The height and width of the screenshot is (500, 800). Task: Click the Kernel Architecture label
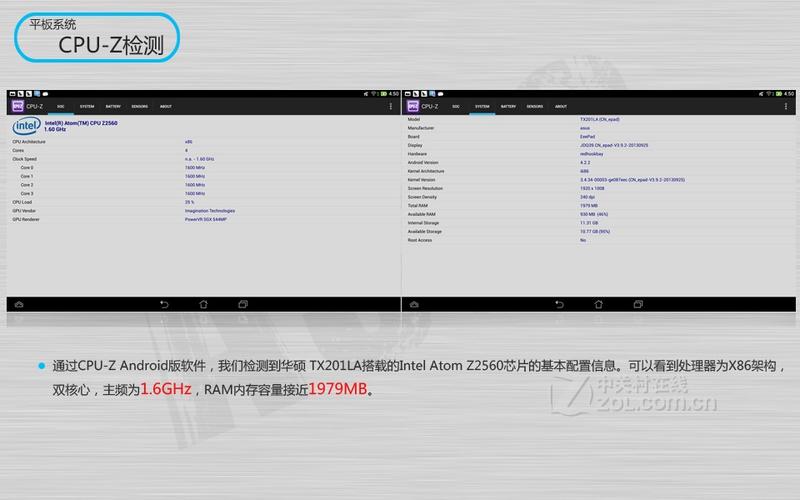[426, 171]
